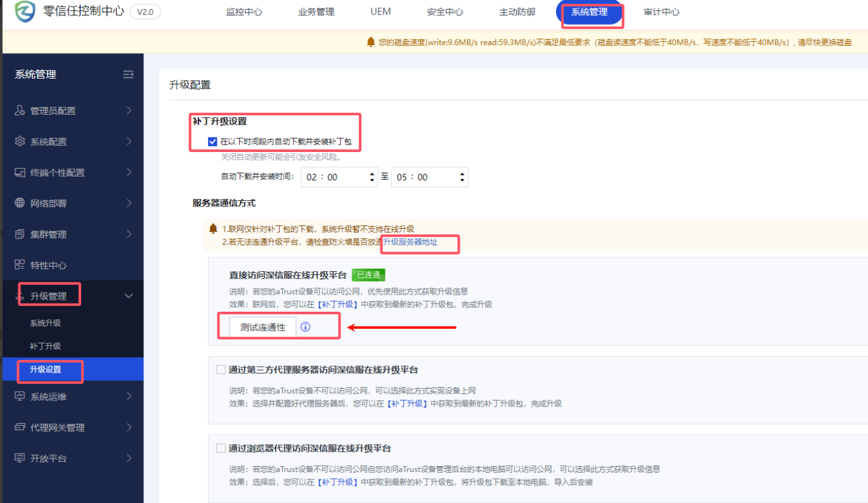Open the 升级服务器地址 link
The image size is (868, 503).
point(410,242)
